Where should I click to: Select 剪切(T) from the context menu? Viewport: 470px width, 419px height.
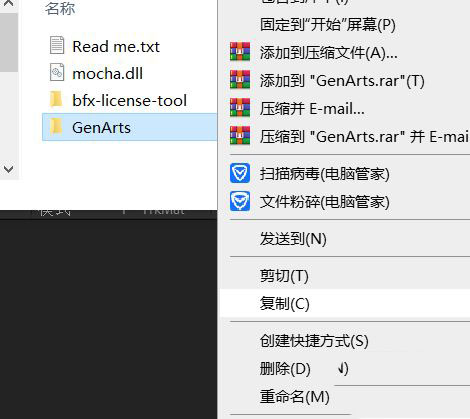click(345, 276)
